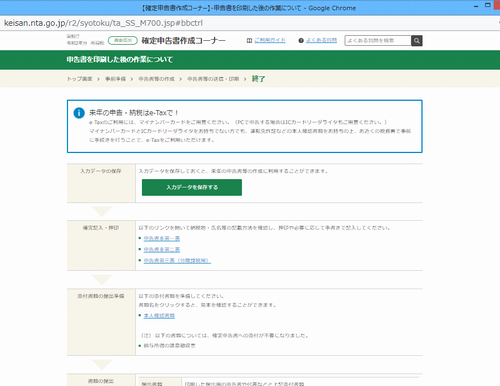Click the トップ画面 breadcrumb step

click(80, 79)
